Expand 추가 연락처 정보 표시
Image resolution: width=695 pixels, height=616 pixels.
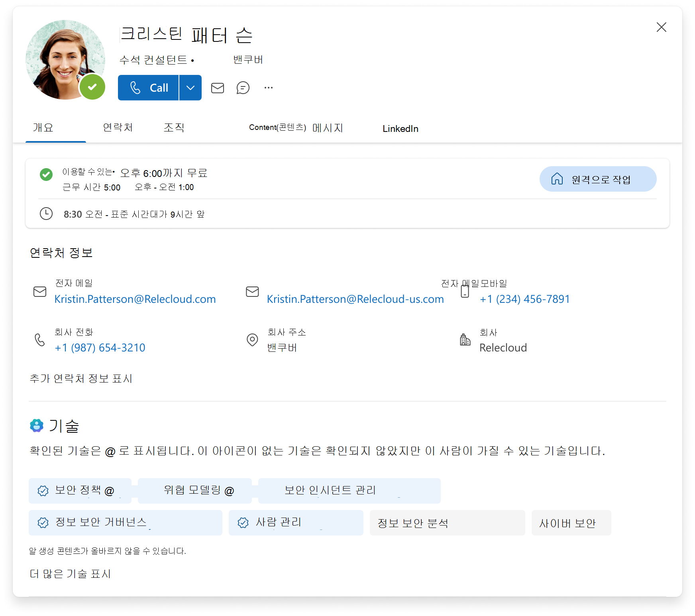(x=81, y=379)
